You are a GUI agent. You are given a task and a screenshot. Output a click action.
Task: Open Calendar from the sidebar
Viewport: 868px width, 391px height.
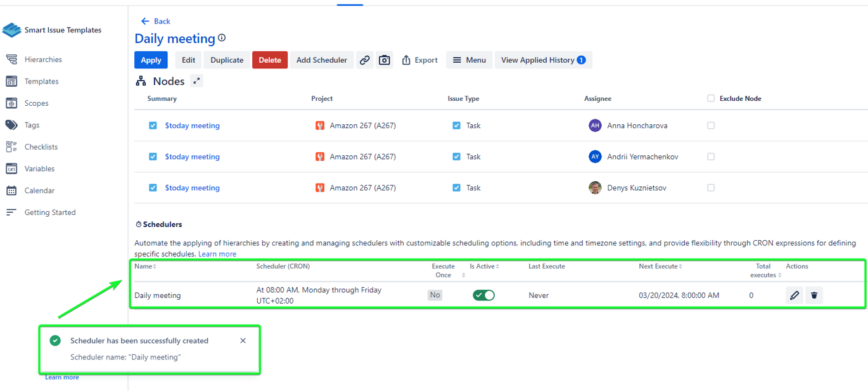pos(39,191)
